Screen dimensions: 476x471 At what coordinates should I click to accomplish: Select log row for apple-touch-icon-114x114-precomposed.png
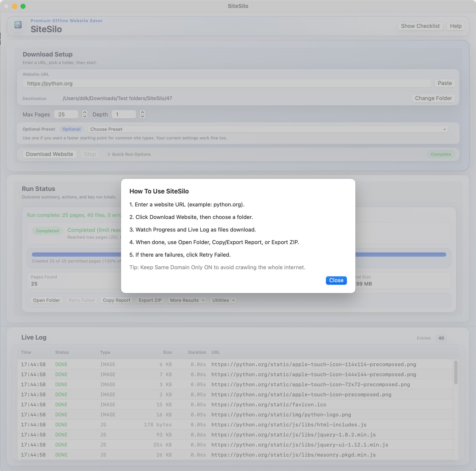(x=235, y=364)
